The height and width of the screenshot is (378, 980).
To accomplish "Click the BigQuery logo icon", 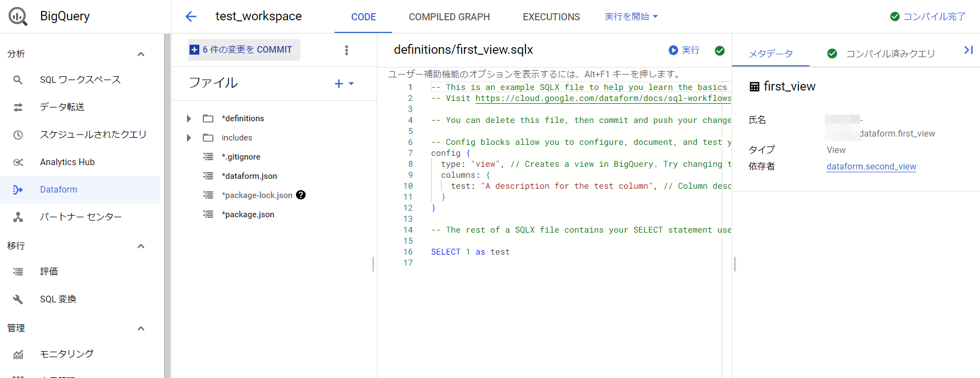I will [x=18, y=16].
